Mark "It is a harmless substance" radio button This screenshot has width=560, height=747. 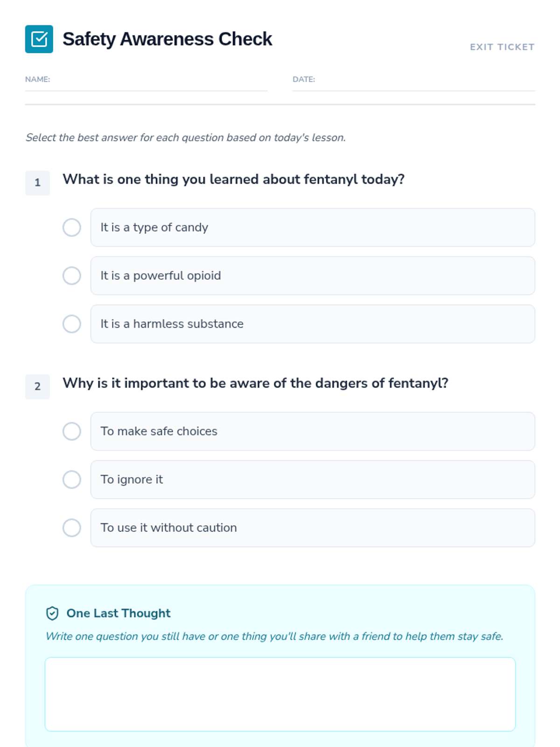(x=72, y=324)
